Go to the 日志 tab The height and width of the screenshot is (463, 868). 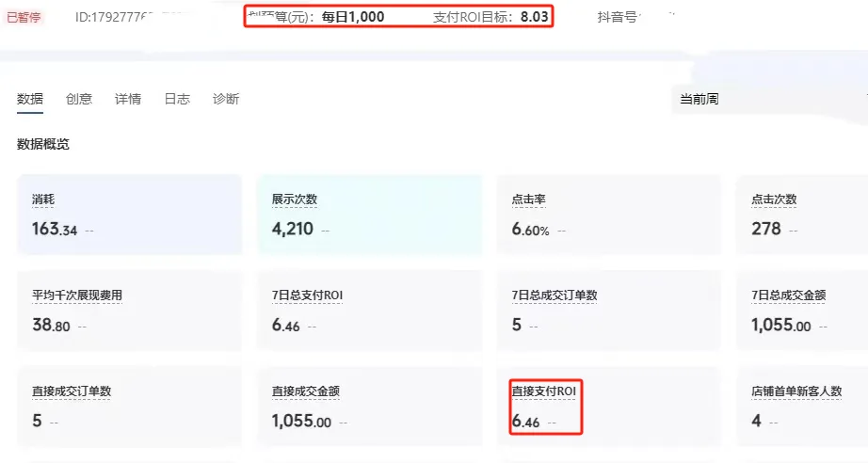click(x=177, y=99)
